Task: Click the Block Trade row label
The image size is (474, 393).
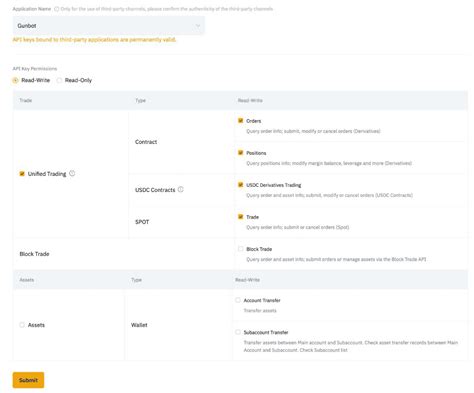Action: pos(34,254)
